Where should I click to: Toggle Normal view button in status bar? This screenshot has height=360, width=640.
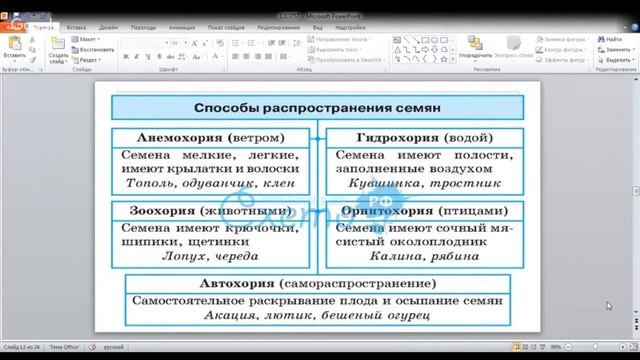point(516,347)
